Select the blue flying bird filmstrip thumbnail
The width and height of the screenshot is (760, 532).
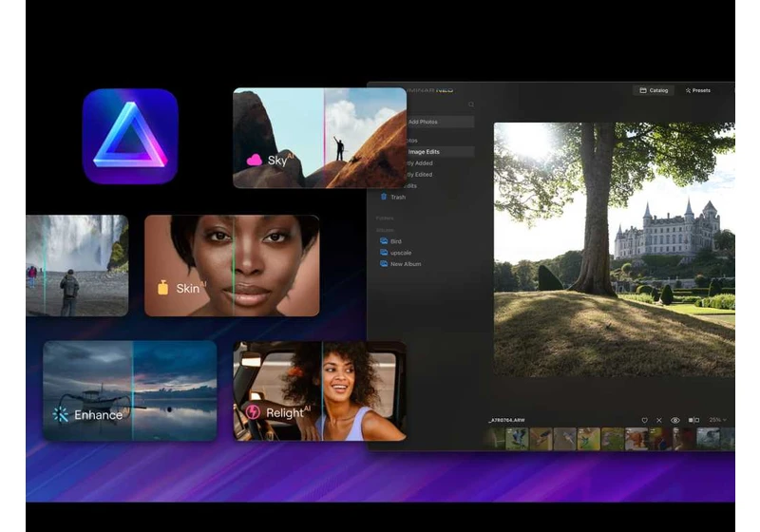pos(517,439)
